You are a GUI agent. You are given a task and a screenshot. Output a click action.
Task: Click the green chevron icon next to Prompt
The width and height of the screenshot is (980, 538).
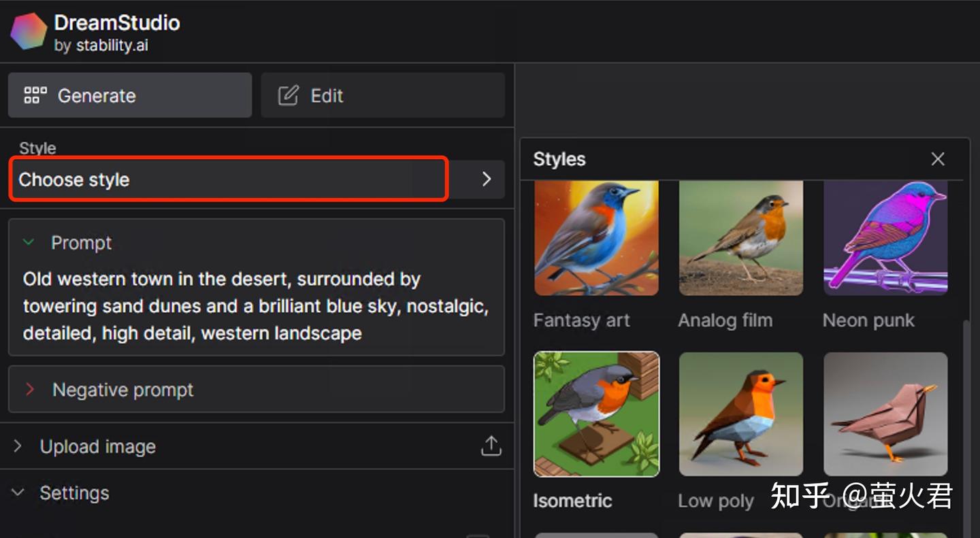coord(28,242)
